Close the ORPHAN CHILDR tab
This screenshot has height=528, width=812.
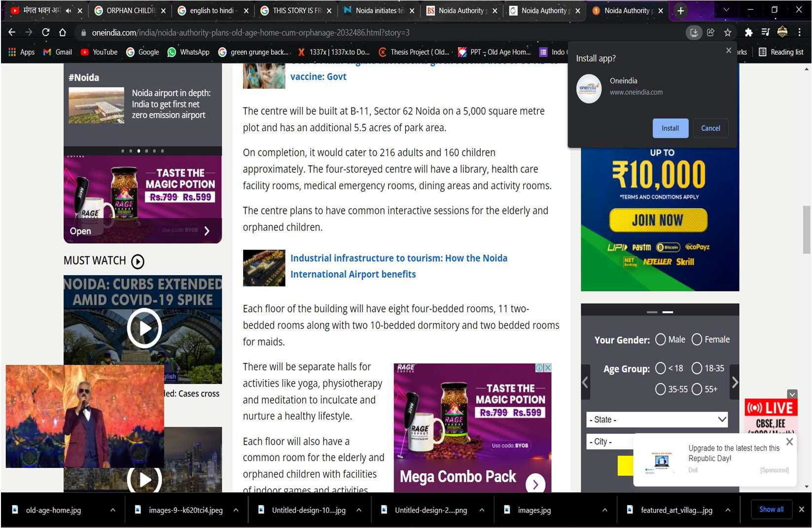pos(163,10)
